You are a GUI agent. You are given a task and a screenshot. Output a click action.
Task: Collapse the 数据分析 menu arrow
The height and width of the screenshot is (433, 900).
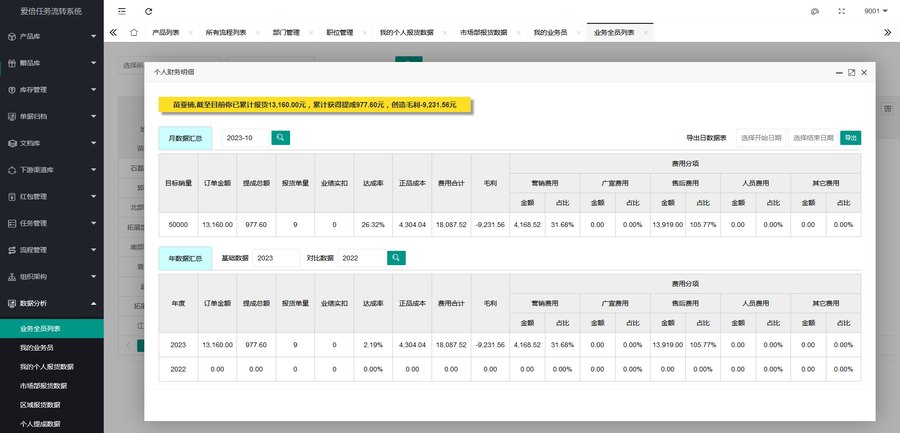coord(94,304)
